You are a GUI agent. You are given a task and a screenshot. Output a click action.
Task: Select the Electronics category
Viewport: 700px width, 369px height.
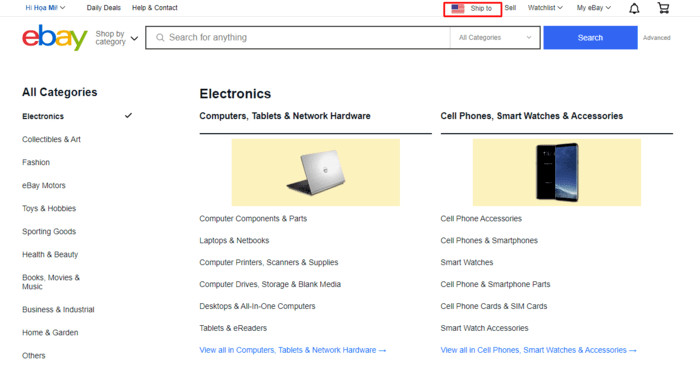click(43, 116)
